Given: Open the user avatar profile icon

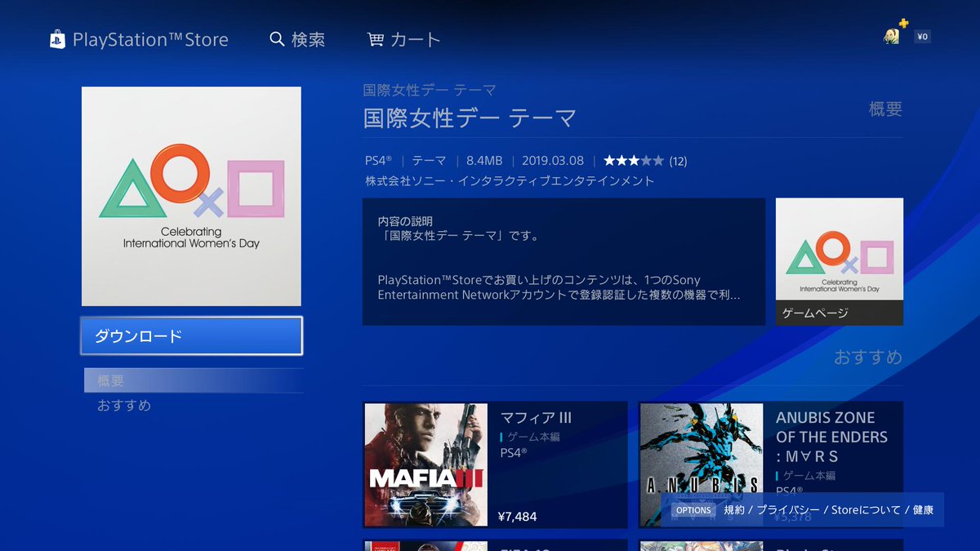Looking at the screenshot, I should click(891, 37).
